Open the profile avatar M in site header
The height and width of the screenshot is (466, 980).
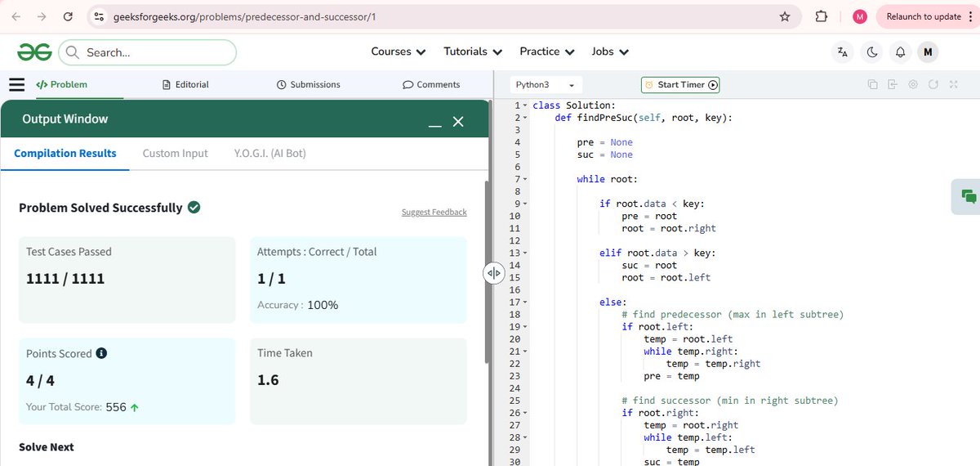927,52
